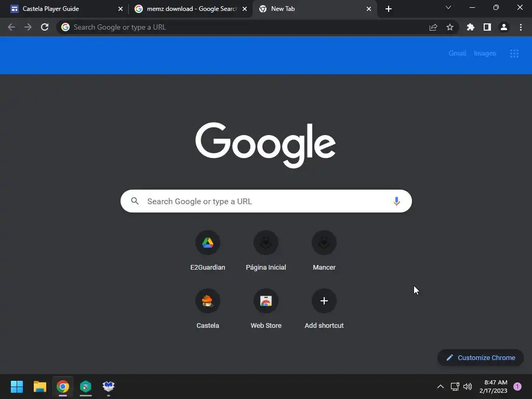Open the clock and date flyout

click(x=494, y=387)
